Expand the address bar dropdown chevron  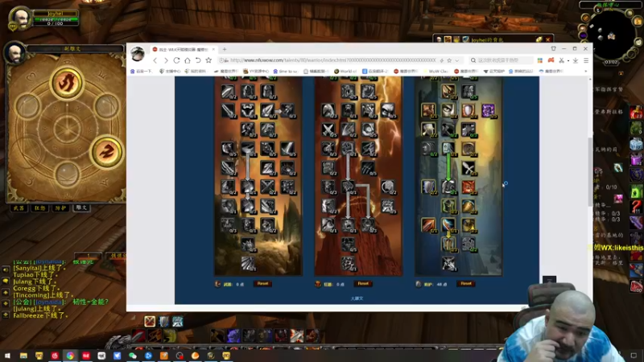pos(456,60)
